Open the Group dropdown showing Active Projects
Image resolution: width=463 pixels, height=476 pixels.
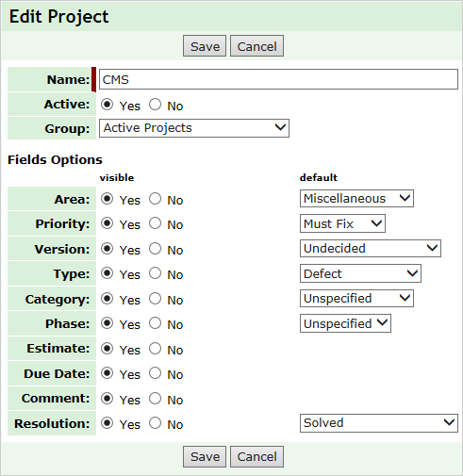click(x=194, y=128)
